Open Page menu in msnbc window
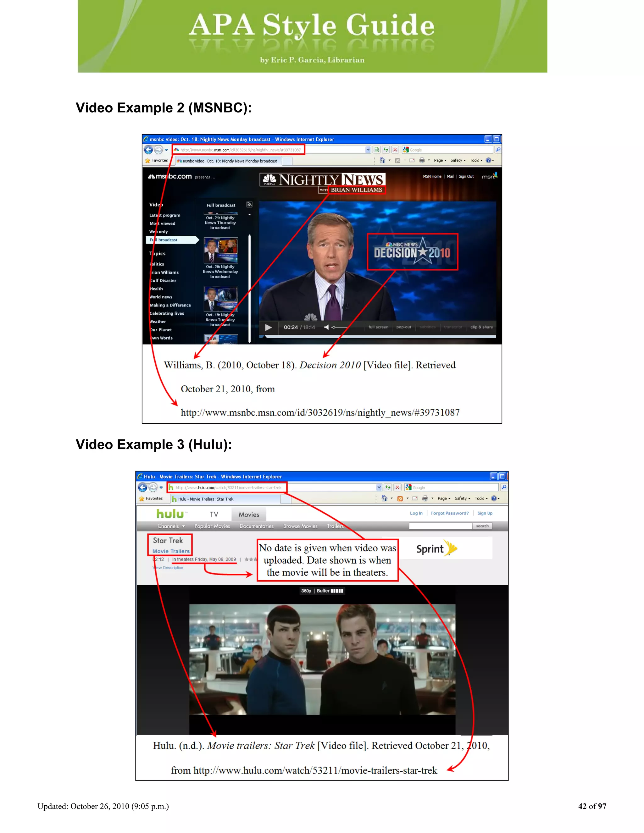 click(x=440, y=161)
